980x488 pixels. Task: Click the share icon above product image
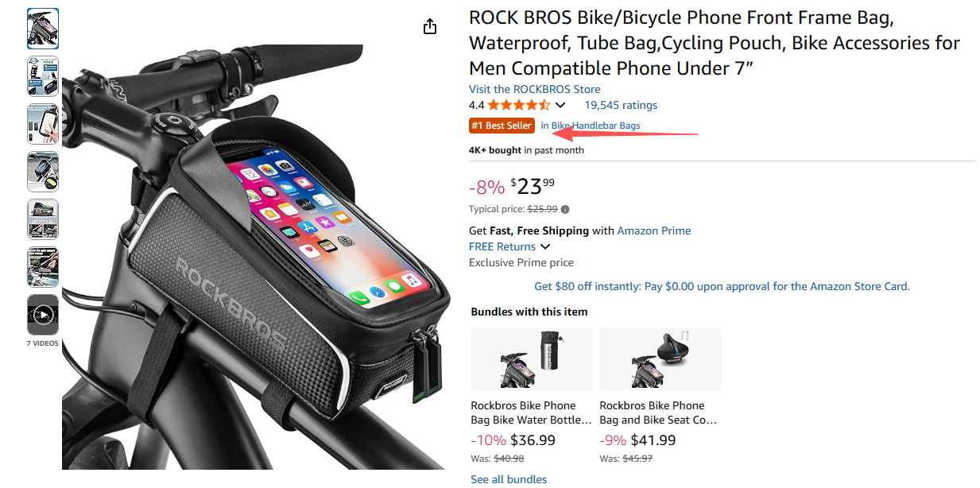click(x=430, y=26)
